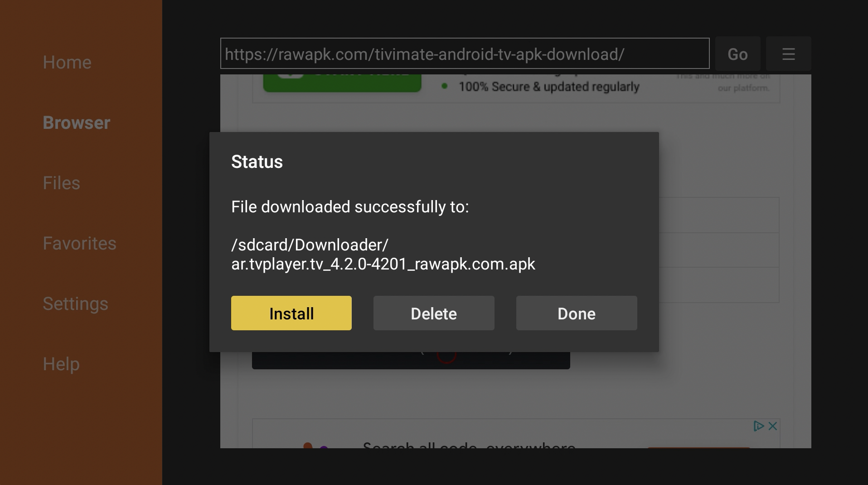
Task: Click the '100% Secure & updated regularly' text
Action: (x=549, y=86)
